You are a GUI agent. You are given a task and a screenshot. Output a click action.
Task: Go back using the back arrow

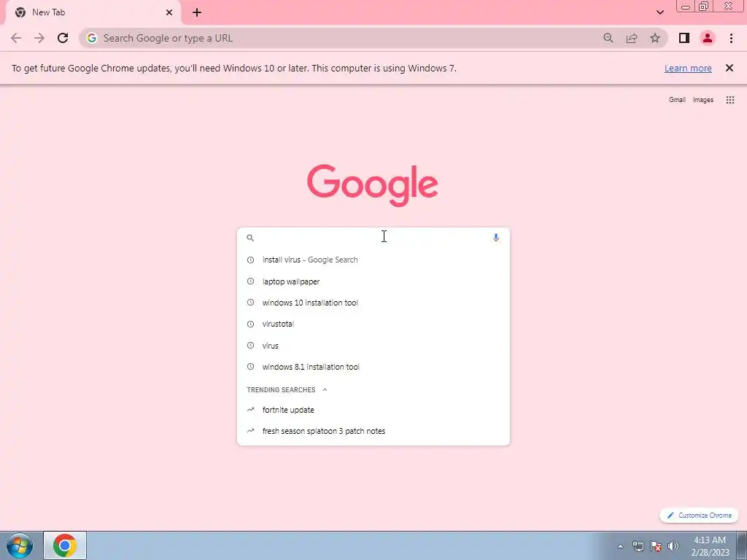click(x=16, y=38)
